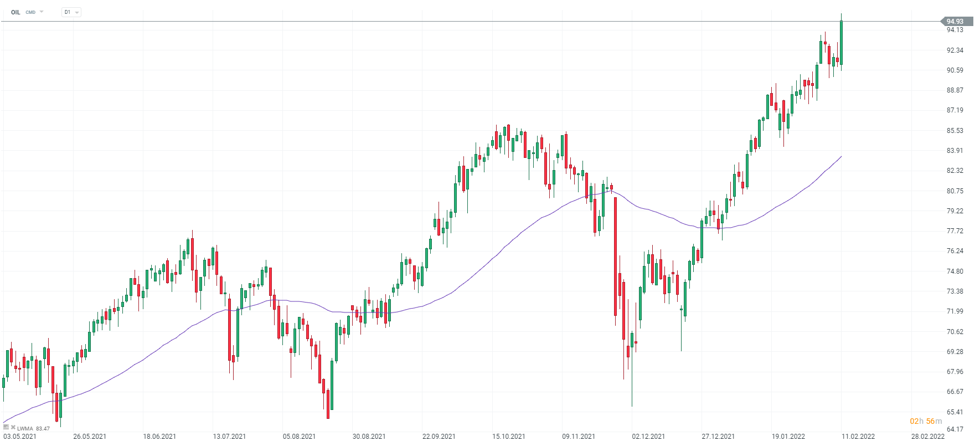Click the 28.02.2022 date label
The image size is (980, 446).
click(928, 437)
